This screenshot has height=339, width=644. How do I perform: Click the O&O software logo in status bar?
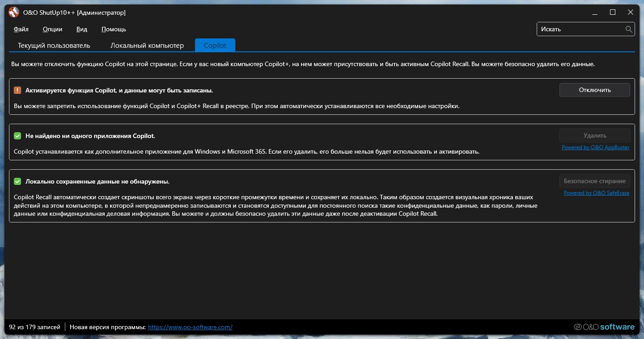coord(604,327)
